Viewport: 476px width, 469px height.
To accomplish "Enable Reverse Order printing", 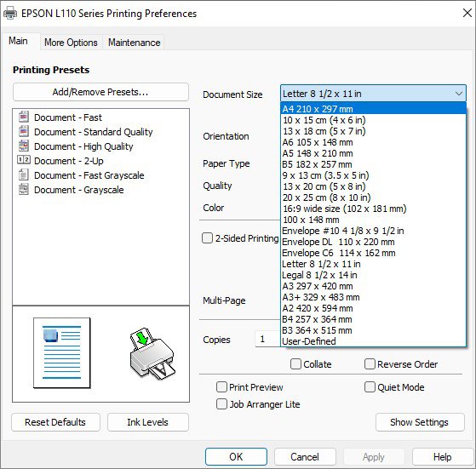I will coord(370,363).
